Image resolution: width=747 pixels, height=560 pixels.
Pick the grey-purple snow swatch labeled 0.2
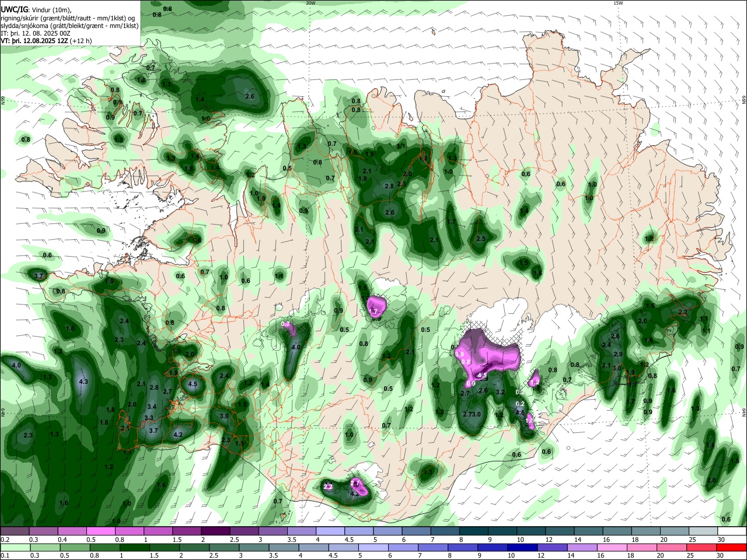[15, 531]
